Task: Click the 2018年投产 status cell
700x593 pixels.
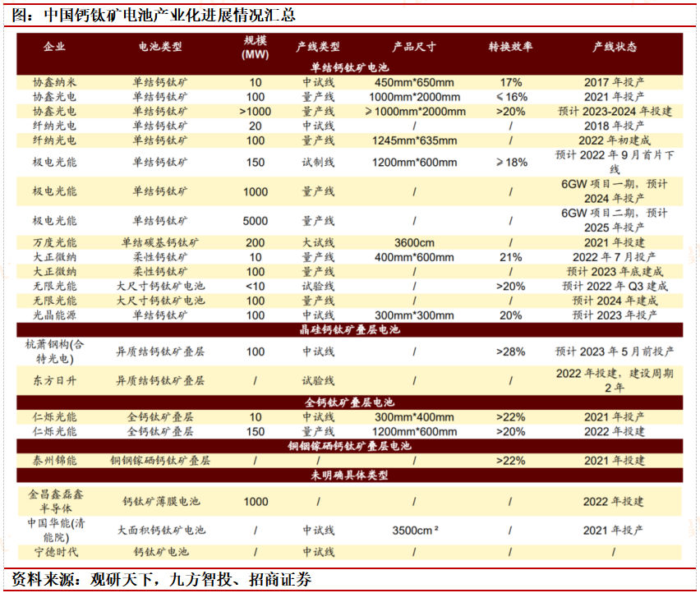Action: 615,126
